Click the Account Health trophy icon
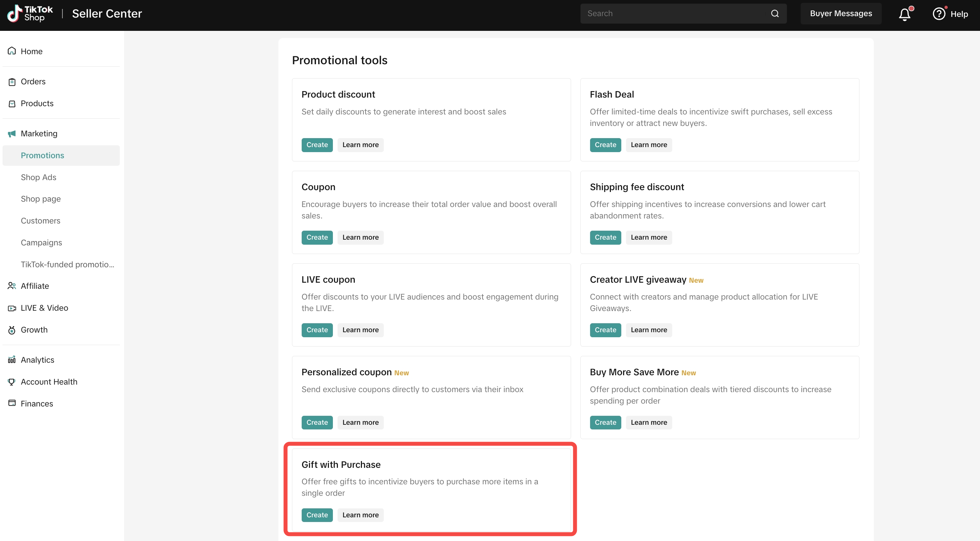This screenshot has height=541, width=980. [x=12, y=382]
